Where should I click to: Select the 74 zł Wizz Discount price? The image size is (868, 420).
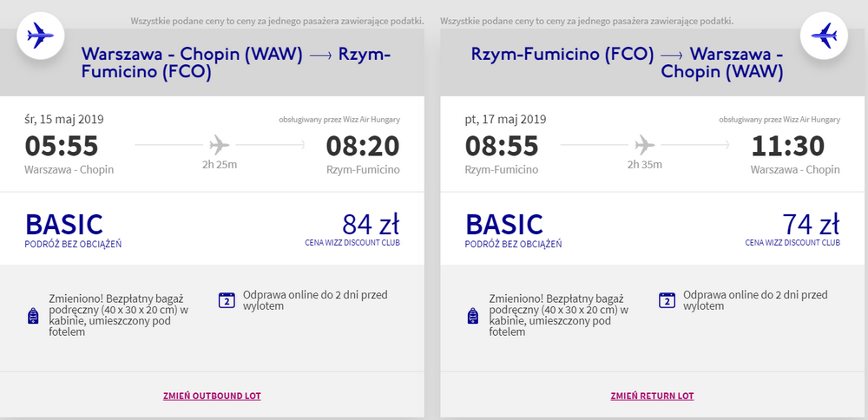click(811, 224)
